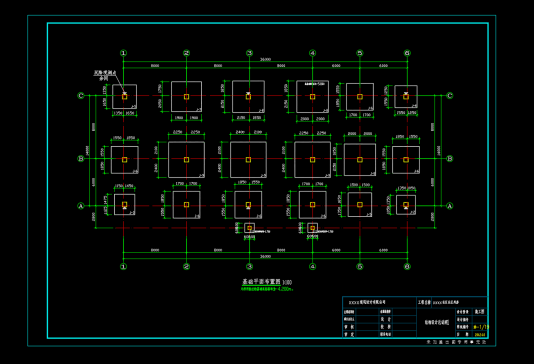The height and width of the screenshot is (364, 534).
Task: Pick axis bubble A on right side
Action: (x=450, y=206)
